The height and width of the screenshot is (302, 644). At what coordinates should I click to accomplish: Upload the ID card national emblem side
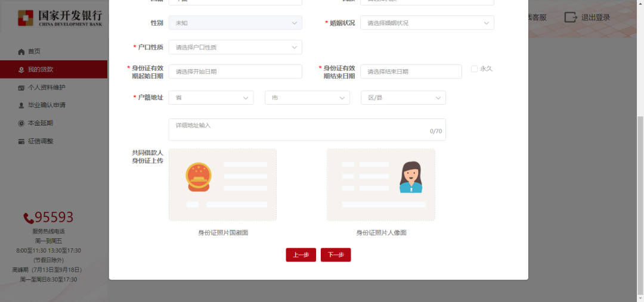pos(222,185)
